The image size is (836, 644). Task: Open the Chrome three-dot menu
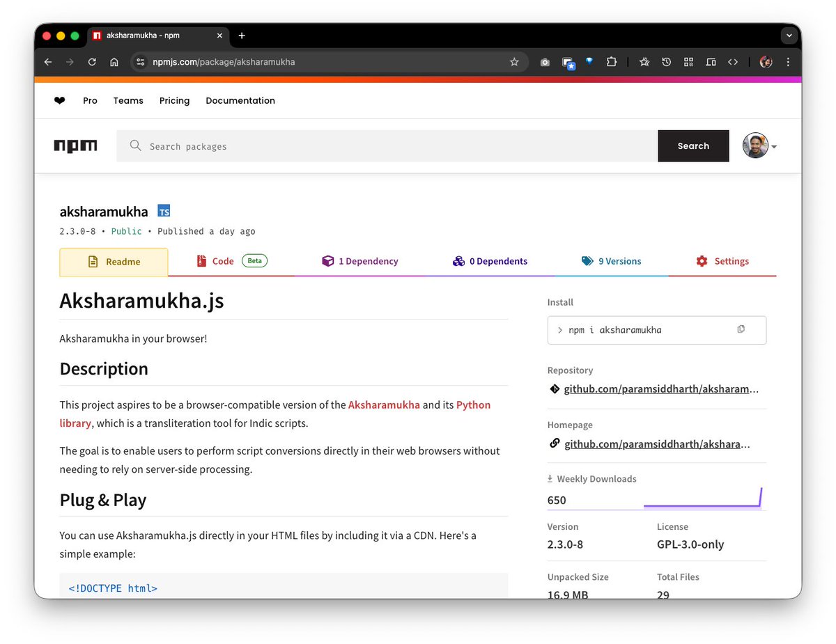pyautogui.click(x=788, y=62)
